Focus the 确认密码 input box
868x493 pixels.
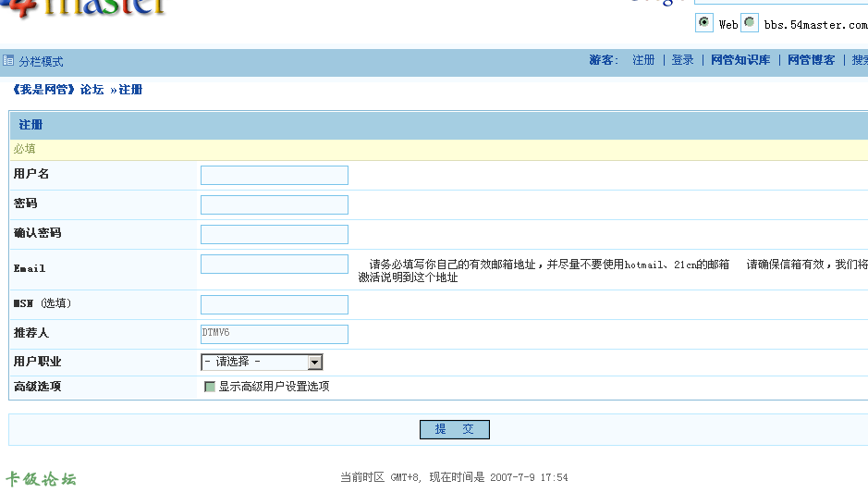[x=274, y=234]
